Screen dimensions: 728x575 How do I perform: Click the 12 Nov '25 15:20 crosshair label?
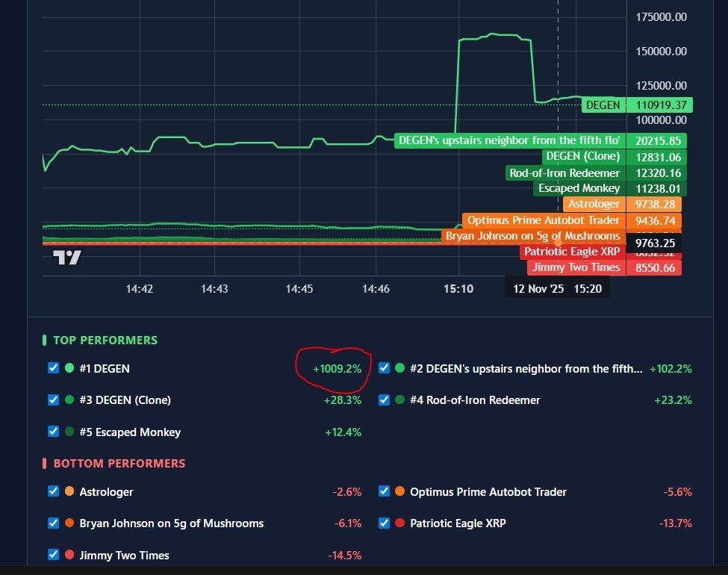(557, 288)
